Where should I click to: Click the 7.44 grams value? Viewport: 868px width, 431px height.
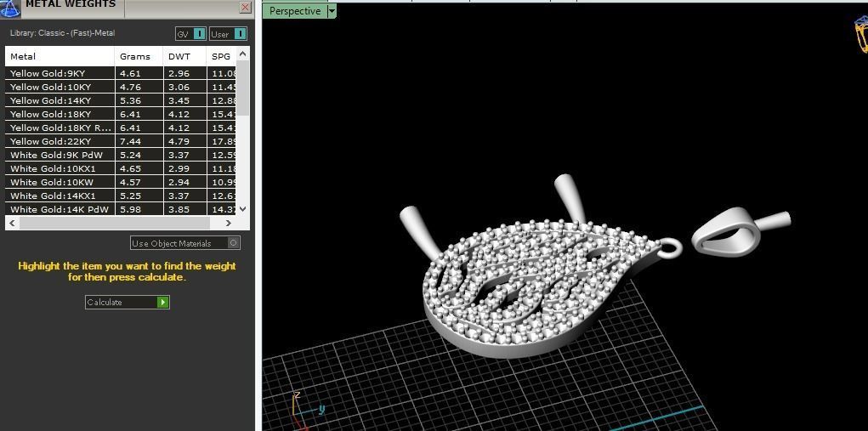pos(131,141)
